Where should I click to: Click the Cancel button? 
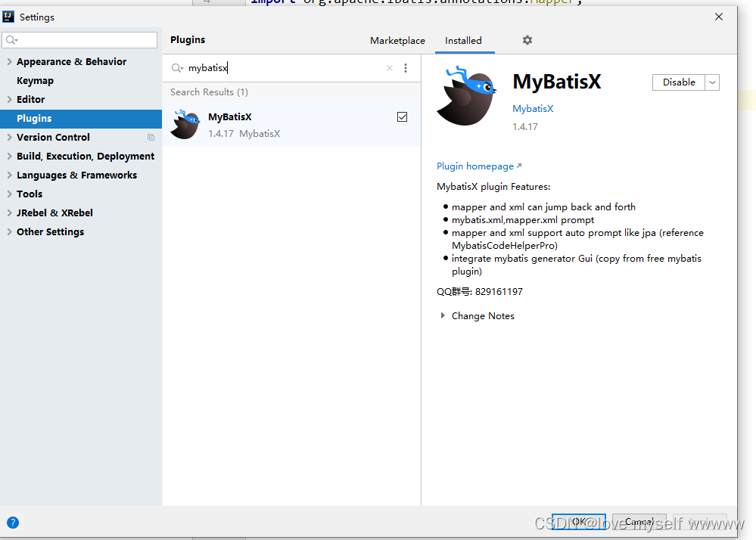639,522
